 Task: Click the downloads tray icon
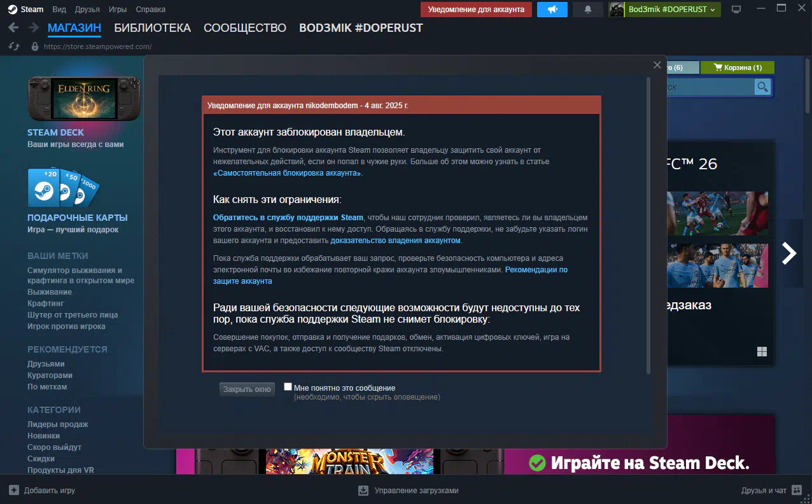tap(363, 491)
